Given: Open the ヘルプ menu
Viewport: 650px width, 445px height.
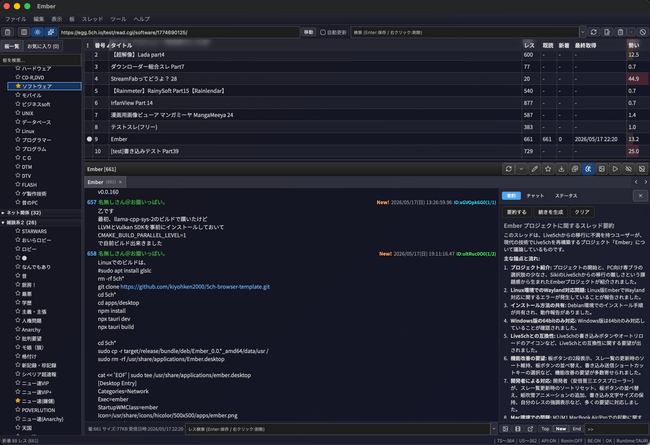Looking at the screenshot, I should 142,19.
